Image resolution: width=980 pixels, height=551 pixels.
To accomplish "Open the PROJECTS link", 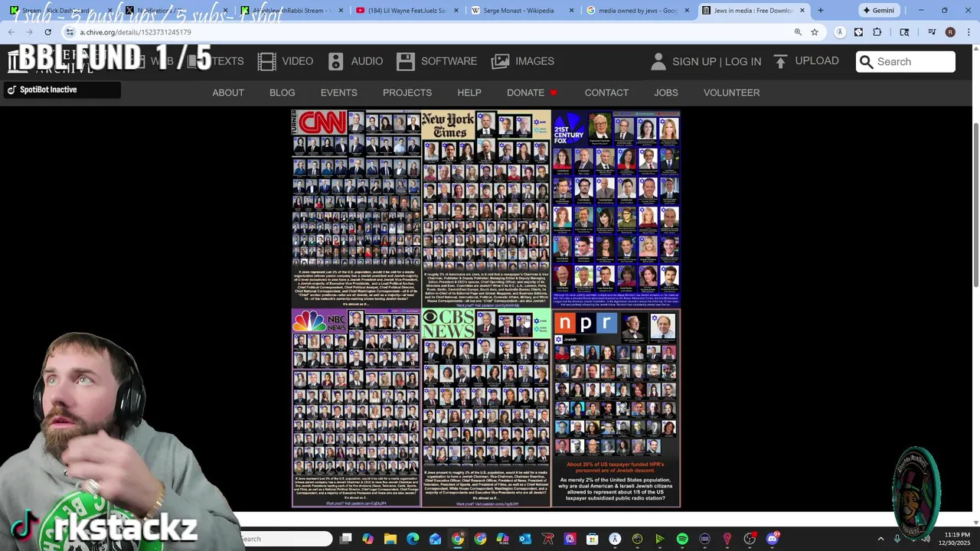I will (x=407, y=93).
